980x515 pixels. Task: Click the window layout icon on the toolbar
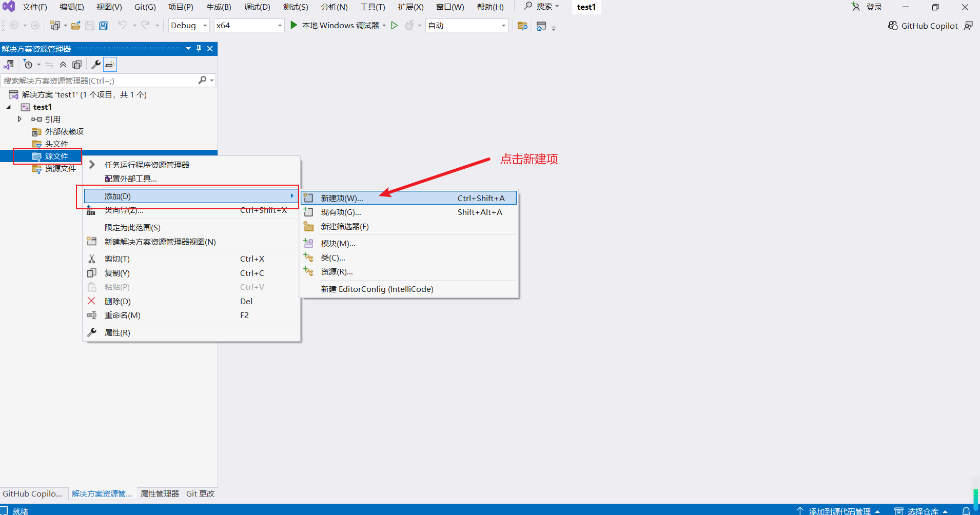click(x=541, y=26)
